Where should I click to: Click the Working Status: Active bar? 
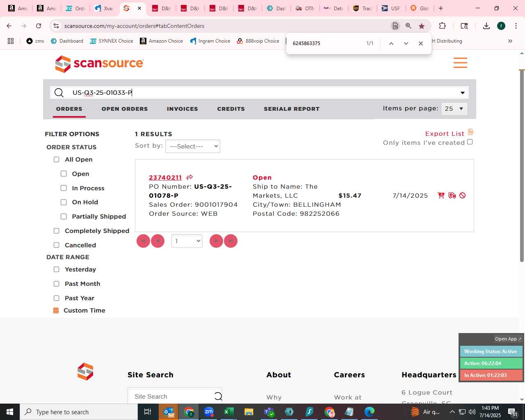point(491,352)
